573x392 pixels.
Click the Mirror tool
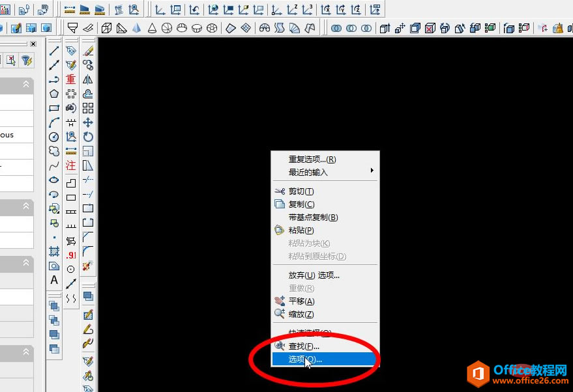pyautogui.click(x=88, y=79)
